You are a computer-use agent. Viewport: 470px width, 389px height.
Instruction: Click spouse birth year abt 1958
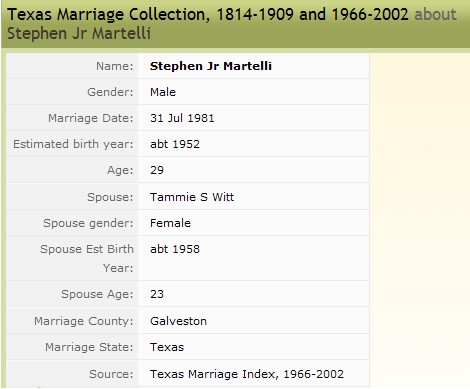click(175, 249)
